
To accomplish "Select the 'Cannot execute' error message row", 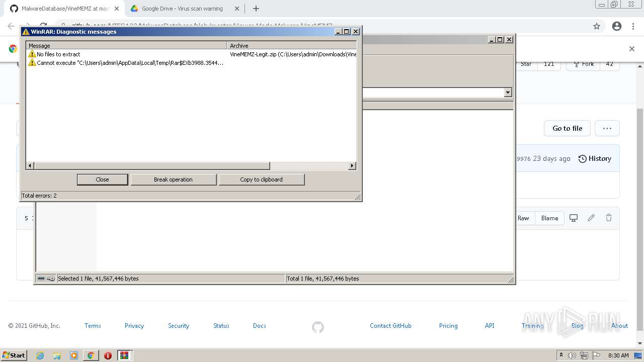I will point(192,63).
